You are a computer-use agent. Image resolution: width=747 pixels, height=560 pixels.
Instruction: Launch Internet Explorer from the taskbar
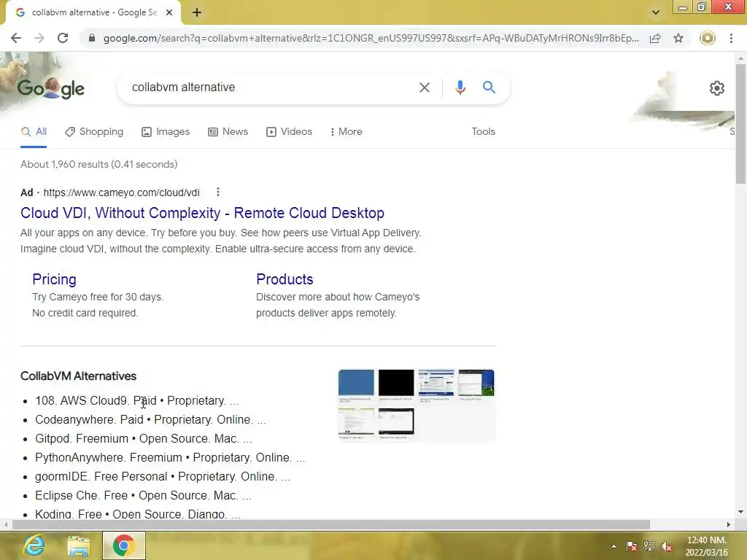[34, 545]
